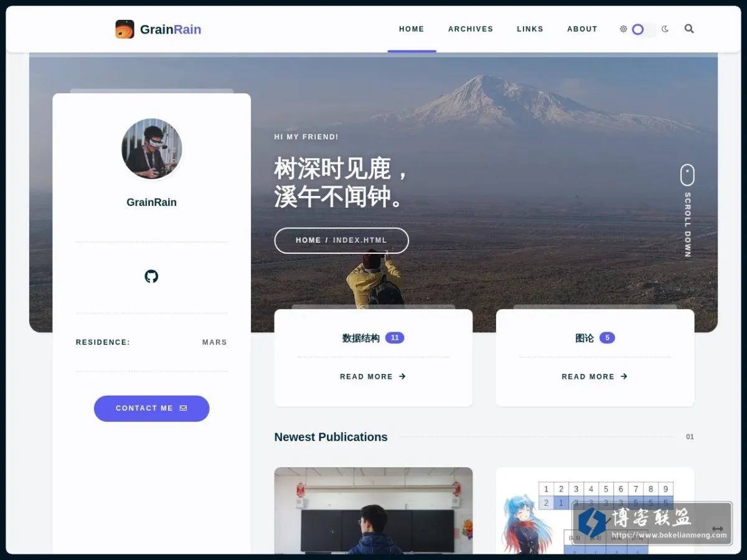Click the SCROLL DOWN vertical label

pyautogui.click(x=687, y=225)
